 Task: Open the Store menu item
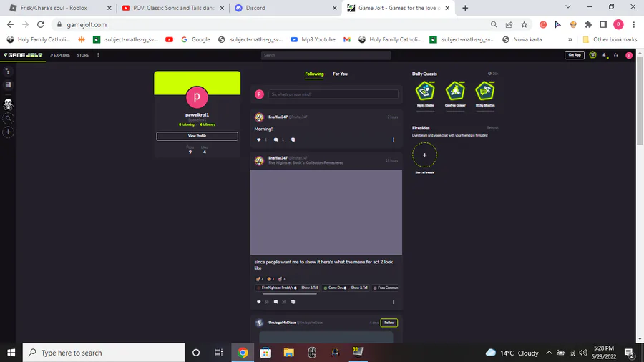tap(83, 55)
